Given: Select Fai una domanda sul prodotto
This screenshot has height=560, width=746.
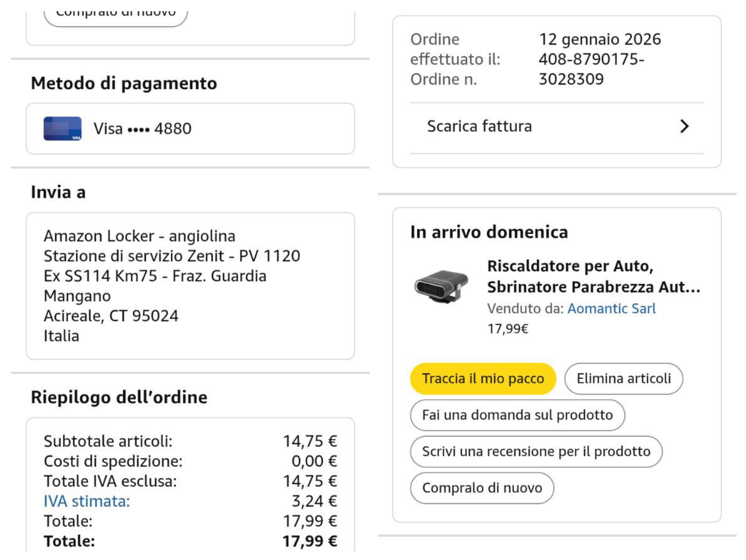Looking at the screenshot, I should (x=517, y=415).
